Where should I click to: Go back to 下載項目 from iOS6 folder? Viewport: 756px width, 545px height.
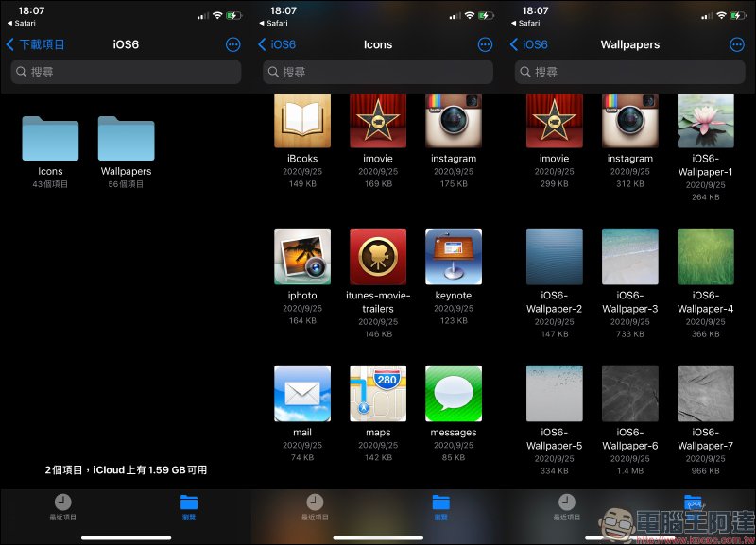[x=36, y=44]
